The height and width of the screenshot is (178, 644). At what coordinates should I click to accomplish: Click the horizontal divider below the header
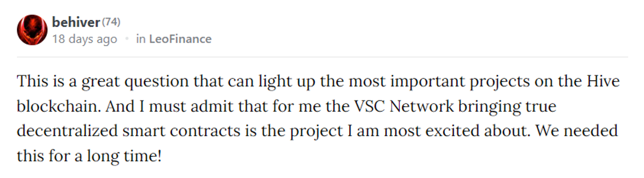click(x=322, y=57)
